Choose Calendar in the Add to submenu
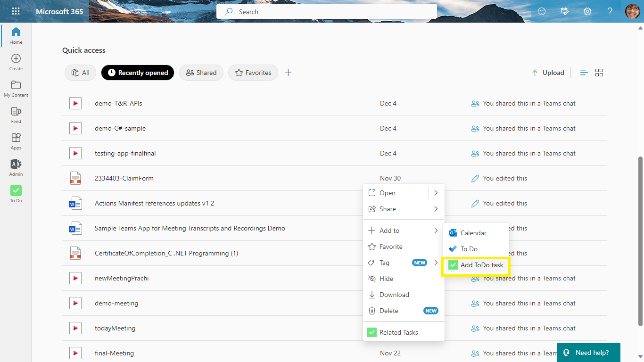The width and height of the screenshot is (644, 362). click(x=476, y=233)
